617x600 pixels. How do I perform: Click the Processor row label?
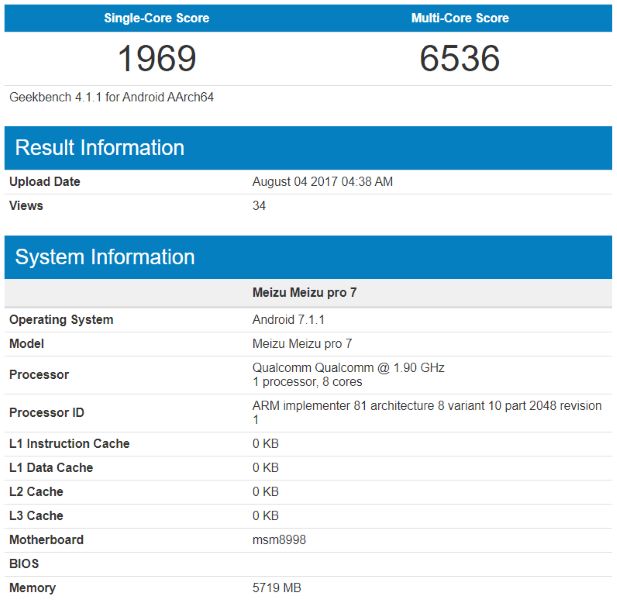39,375
